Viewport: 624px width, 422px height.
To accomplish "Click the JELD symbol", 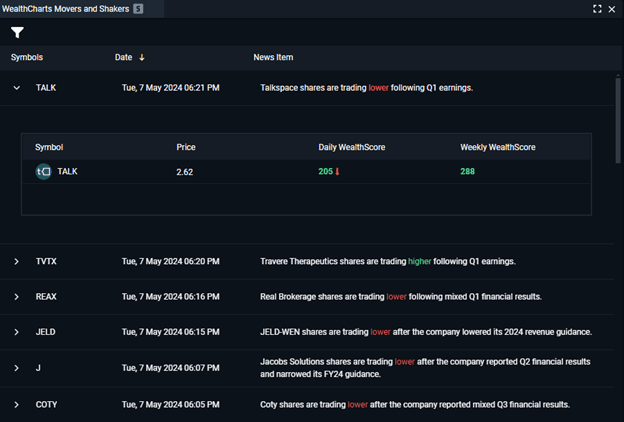I will 46,332.
